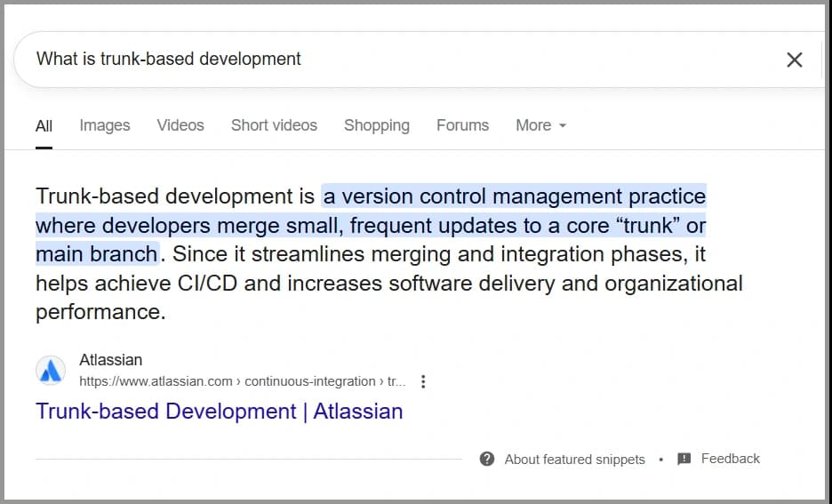Switch to the Videos tab

coord(180,125)
